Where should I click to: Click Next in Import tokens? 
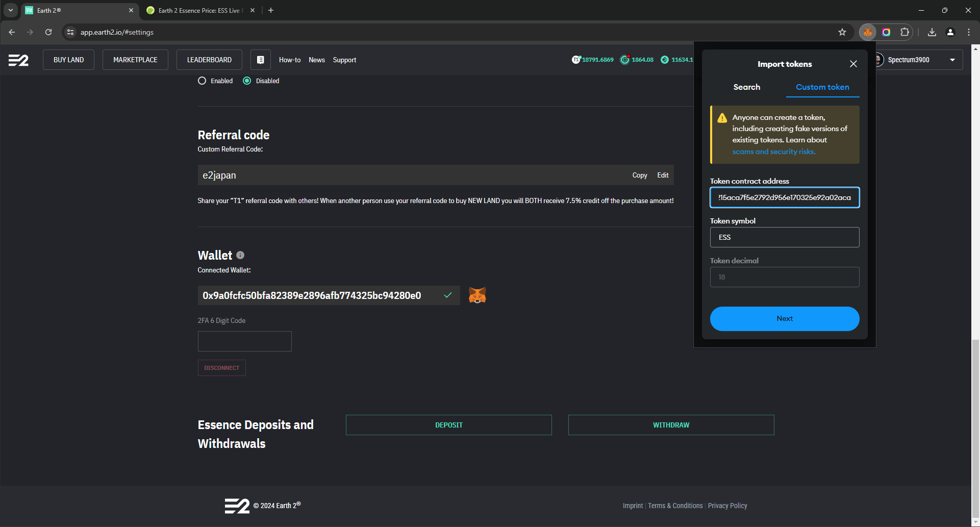[x=784, y=319]
